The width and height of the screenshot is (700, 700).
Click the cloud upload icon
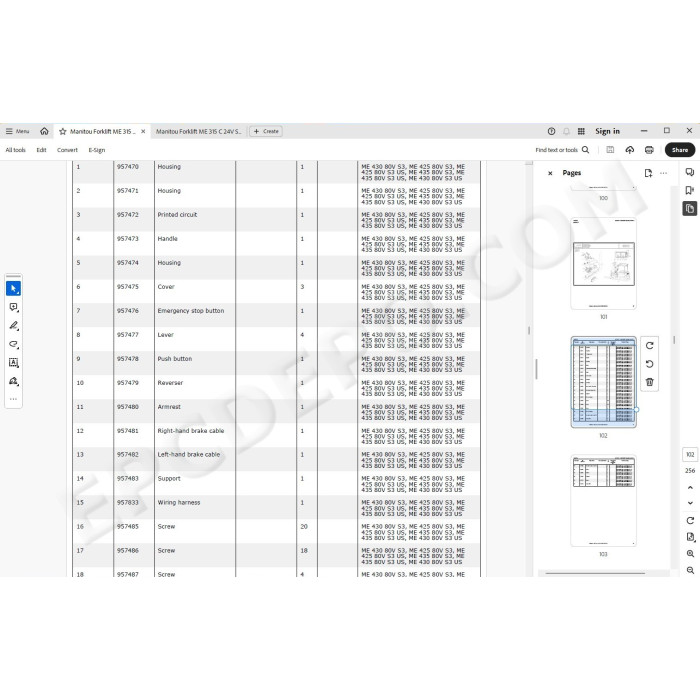click(x=629, y=150)
